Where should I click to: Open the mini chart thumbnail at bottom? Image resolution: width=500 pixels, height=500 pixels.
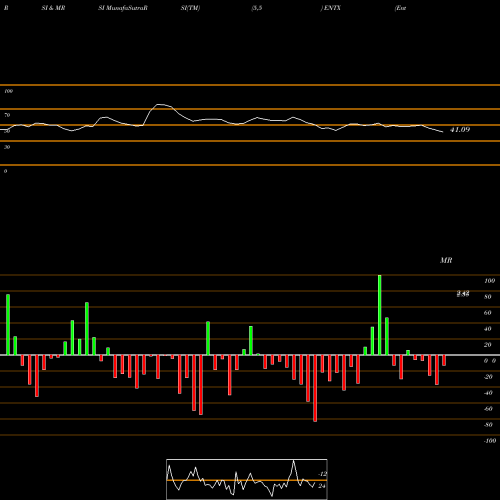[x=247, y=479]
